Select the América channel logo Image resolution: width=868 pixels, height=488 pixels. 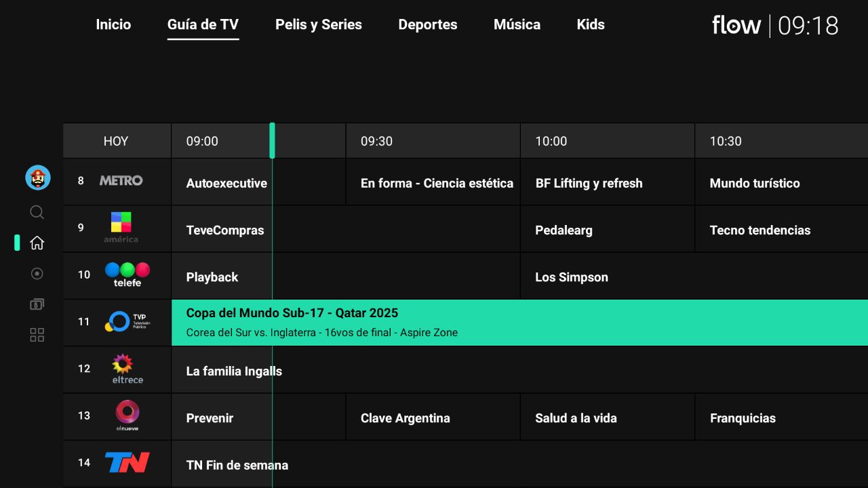point(121,228)
